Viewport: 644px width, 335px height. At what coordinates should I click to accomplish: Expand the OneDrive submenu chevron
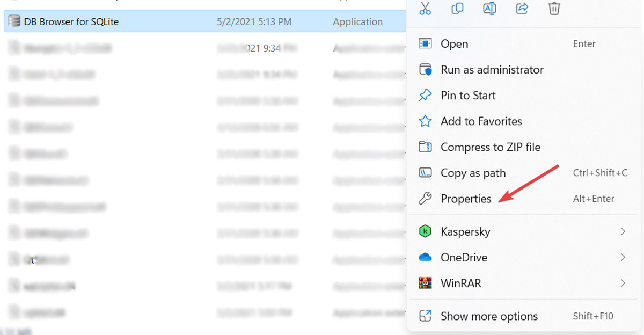(623, 257)
